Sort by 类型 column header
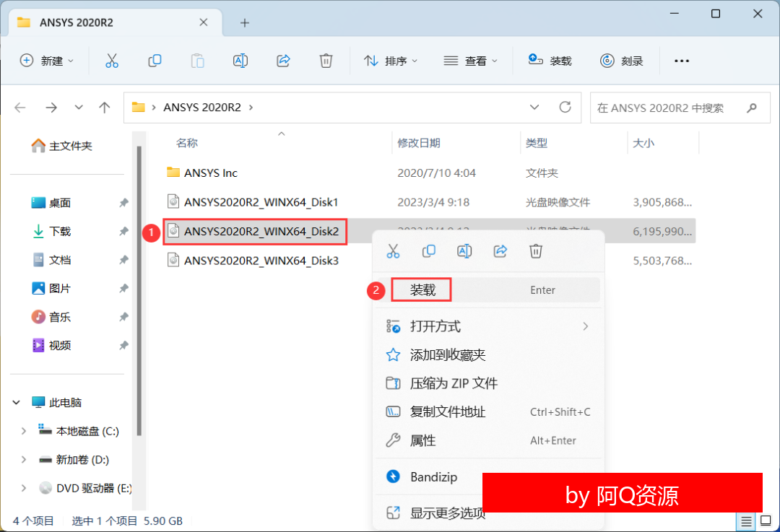Viewport: 780px width, 532px height. [x=537, y=143]
